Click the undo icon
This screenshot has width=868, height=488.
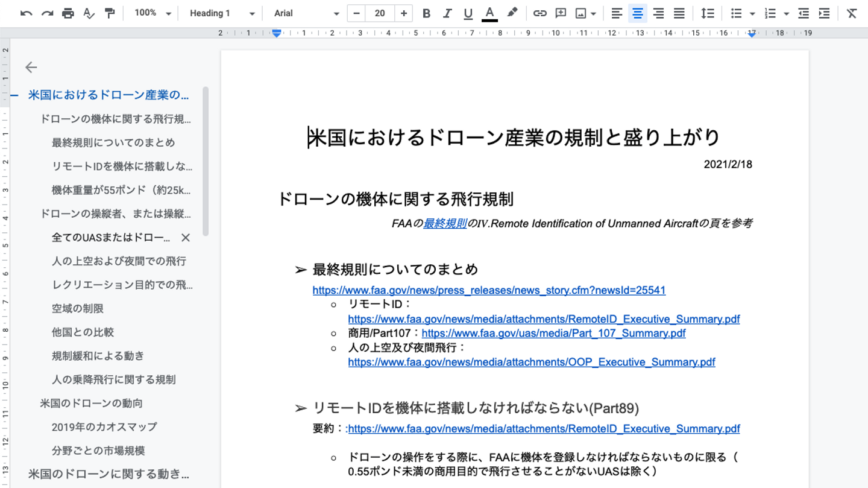(x=26, y=13)
